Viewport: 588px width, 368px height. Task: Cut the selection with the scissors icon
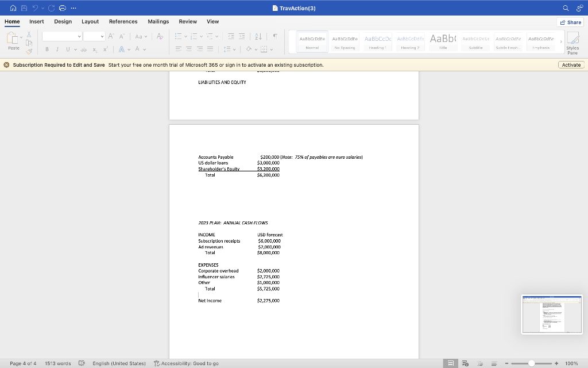(29, 34)
